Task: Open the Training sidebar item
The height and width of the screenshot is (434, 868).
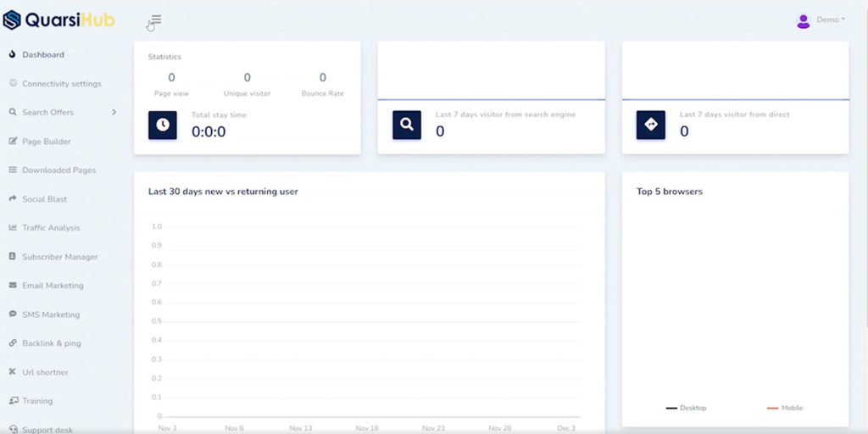Action: point(37,401)
